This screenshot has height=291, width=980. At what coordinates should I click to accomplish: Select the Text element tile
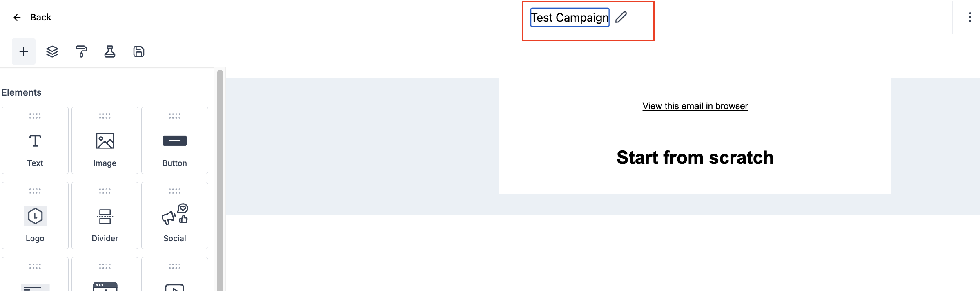pyautogui.click(x=35, y=140)
